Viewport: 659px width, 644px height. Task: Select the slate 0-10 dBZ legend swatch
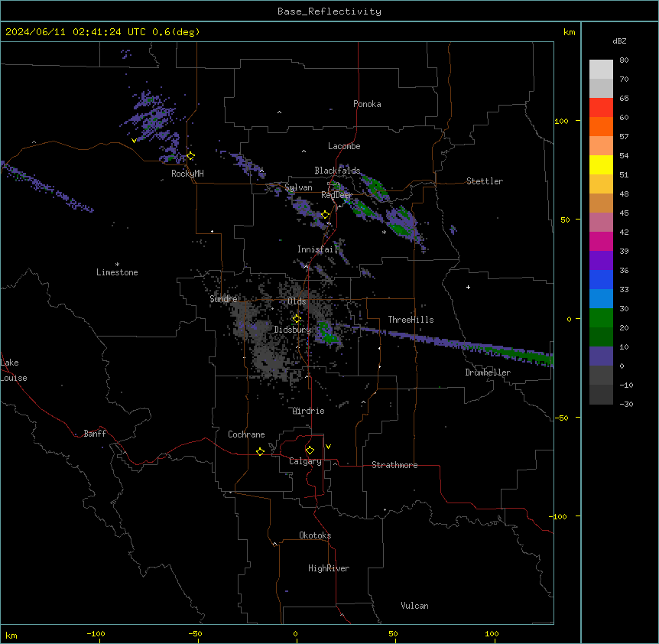coord(601,356)
